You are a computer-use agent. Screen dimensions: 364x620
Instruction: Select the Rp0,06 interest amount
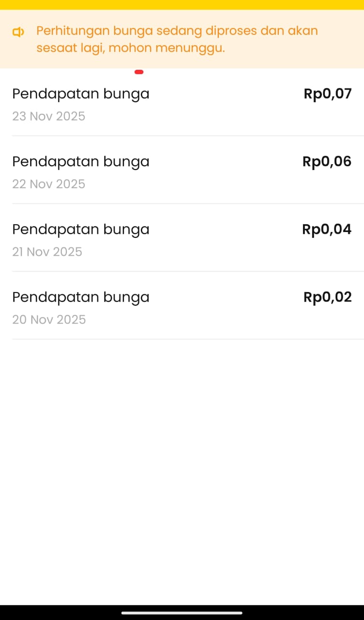pos(327,161)
